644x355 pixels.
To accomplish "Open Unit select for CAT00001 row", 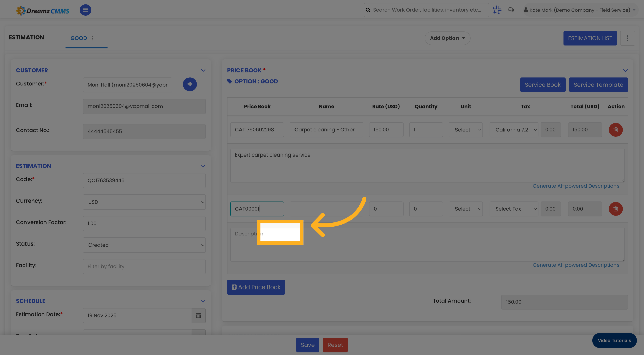I will click(x=466, y=209).
